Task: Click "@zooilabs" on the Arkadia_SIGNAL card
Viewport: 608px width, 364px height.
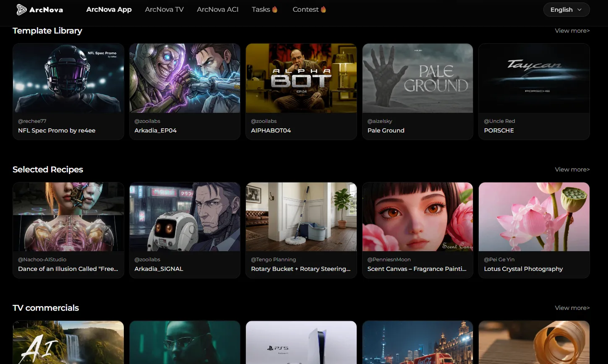Action: tap(147, 260)
